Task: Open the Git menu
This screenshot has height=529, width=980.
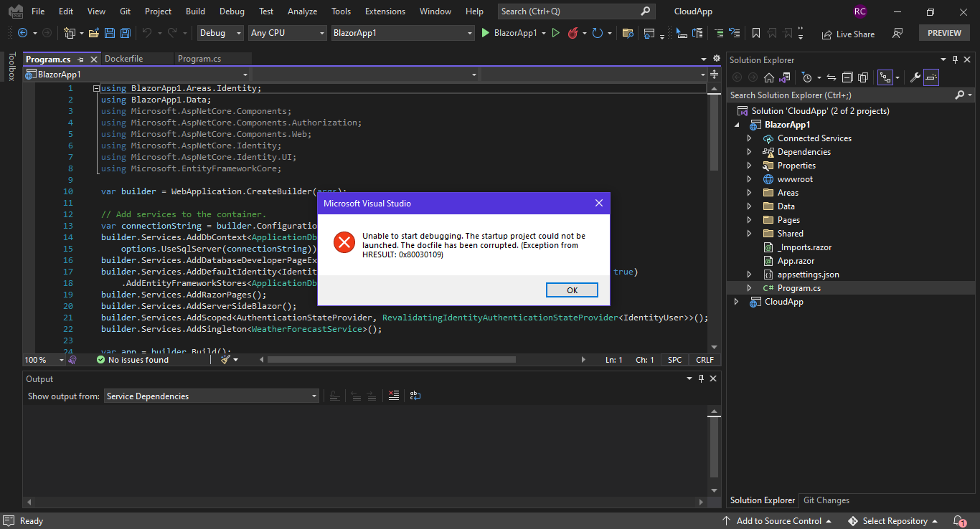Action: pos(125,11)
